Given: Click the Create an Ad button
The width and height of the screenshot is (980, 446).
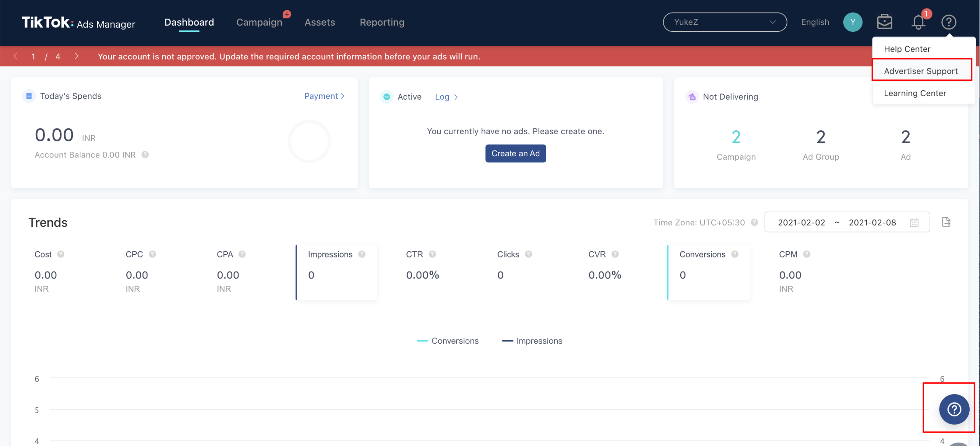Looking at the screenshot, I should [515, 153].
